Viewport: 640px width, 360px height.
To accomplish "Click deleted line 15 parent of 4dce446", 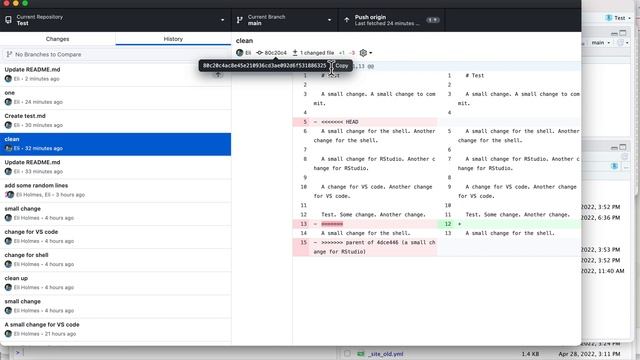I will (364, 247).
